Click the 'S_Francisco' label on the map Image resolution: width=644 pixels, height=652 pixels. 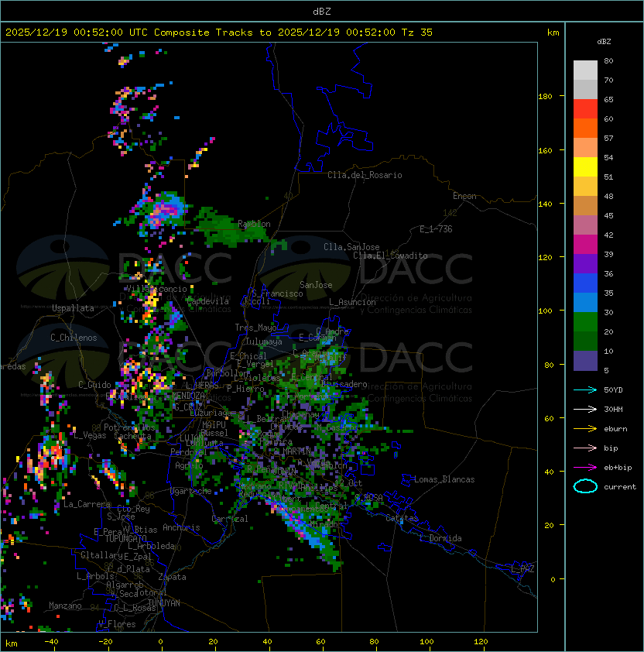[277, 293]
